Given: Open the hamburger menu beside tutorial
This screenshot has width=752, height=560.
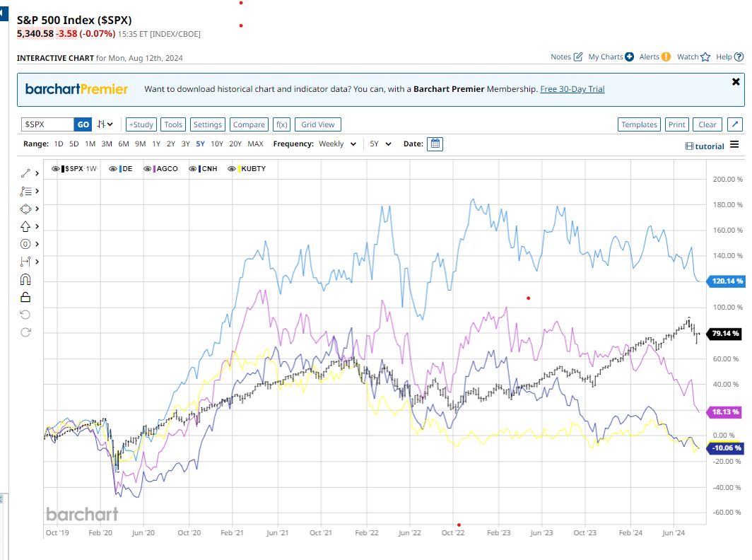Looking at the screenshot, I should (x=734, y=144).
